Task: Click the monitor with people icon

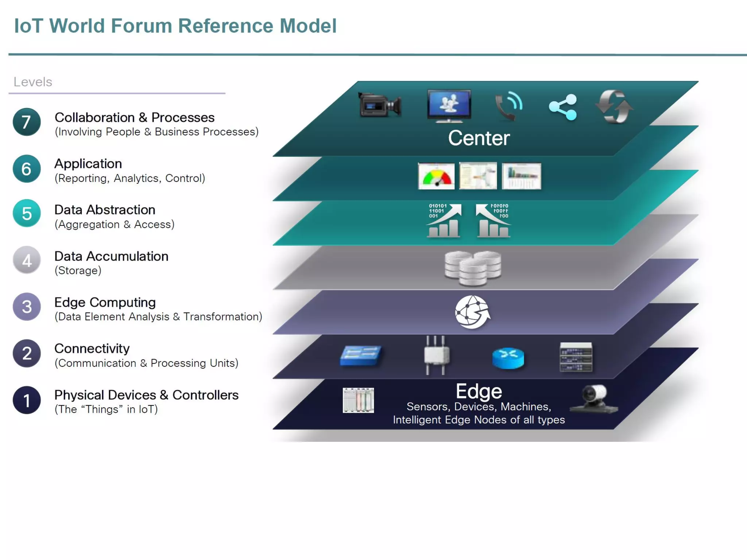Action: (449, 105)
